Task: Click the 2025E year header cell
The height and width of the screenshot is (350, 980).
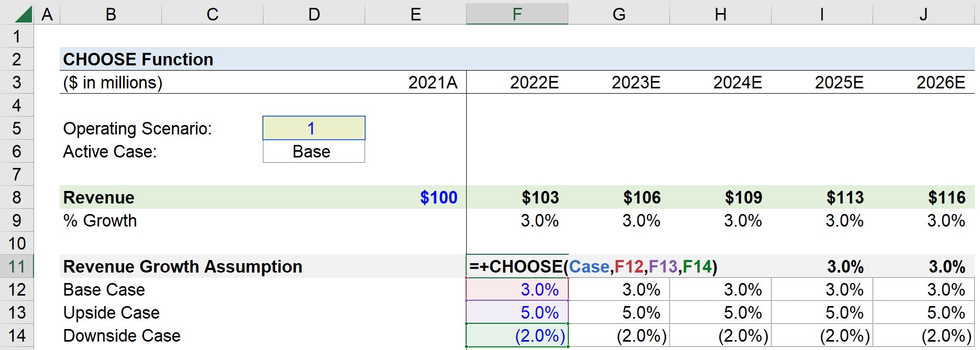Action: pyautogui.click(x=822, y=82)
